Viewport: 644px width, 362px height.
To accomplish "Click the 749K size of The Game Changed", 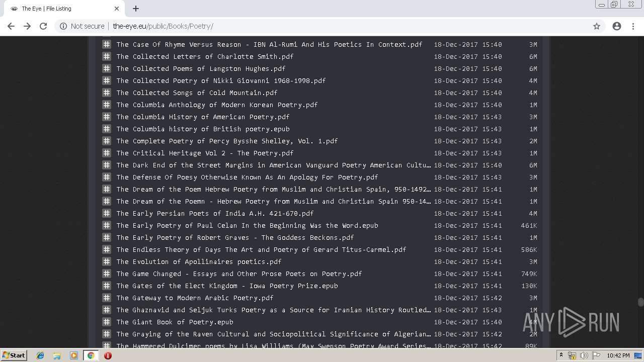I will [x=529, y=274].
